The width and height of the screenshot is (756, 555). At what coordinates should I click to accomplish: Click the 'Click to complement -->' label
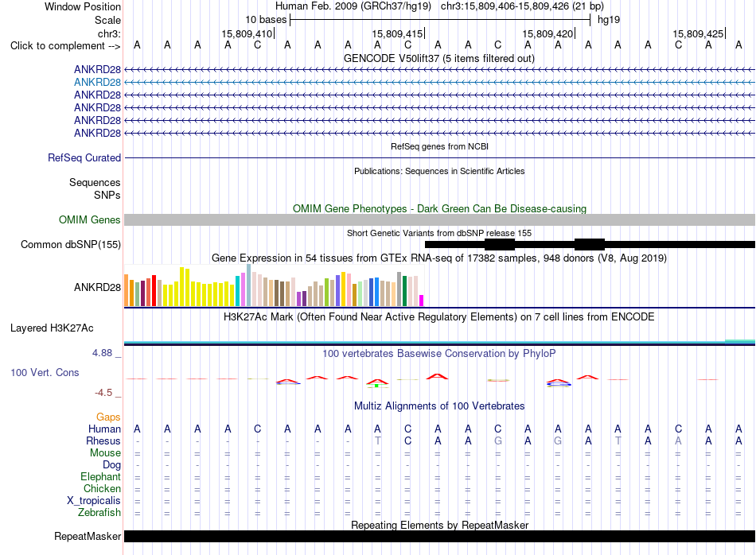click(65, 46)
